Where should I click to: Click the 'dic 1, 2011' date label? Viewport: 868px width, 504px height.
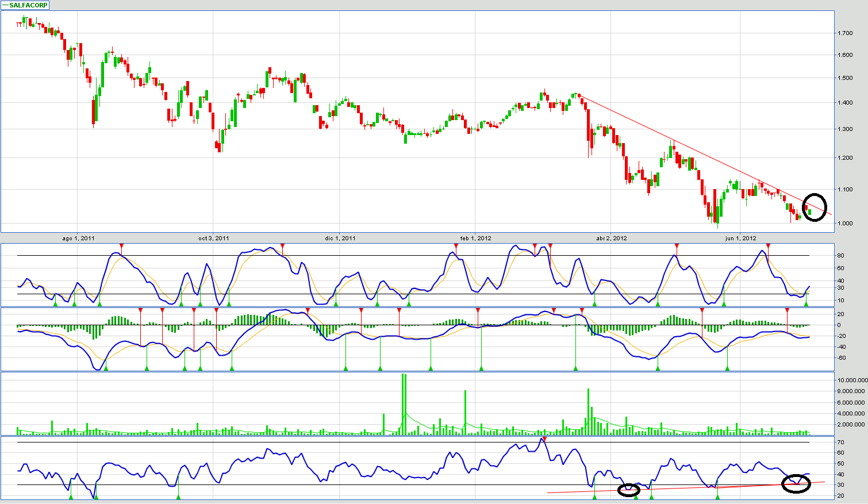pyautogui.click(x=340, y=238)
